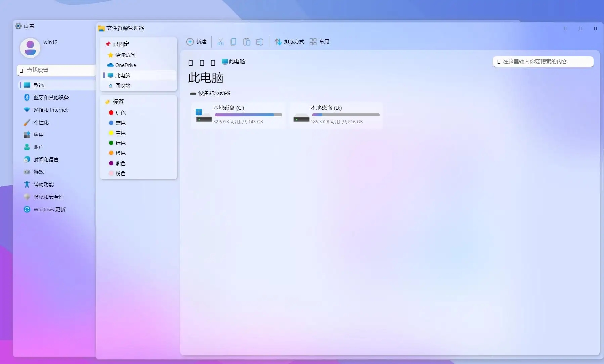
Task: Open 本地磁盘 (D:) drive
Action: pos(336,115)
